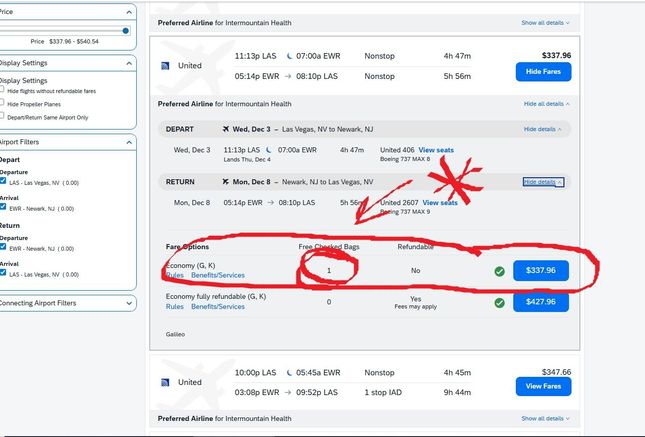Click Fees may apply text
Screen dimensions: 645x437
pos(415,307)
